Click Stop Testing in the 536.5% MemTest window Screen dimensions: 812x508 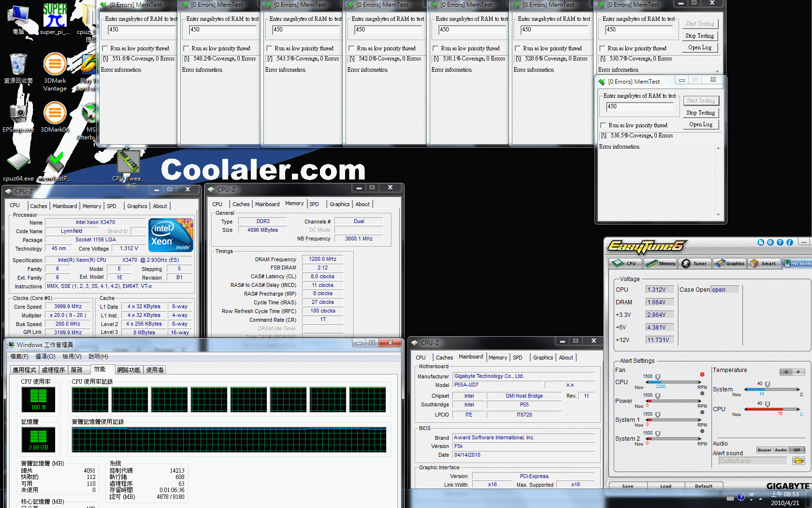click(700, 113)
